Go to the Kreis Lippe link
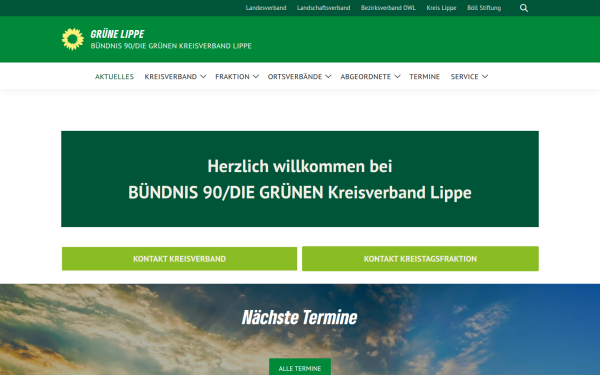 pos(441,8)
